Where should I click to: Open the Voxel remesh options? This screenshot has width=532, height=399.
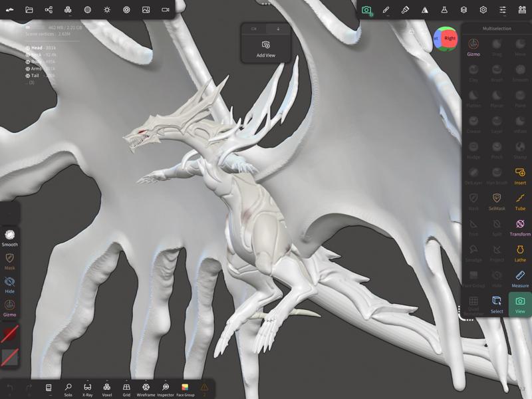click(107, 390)
